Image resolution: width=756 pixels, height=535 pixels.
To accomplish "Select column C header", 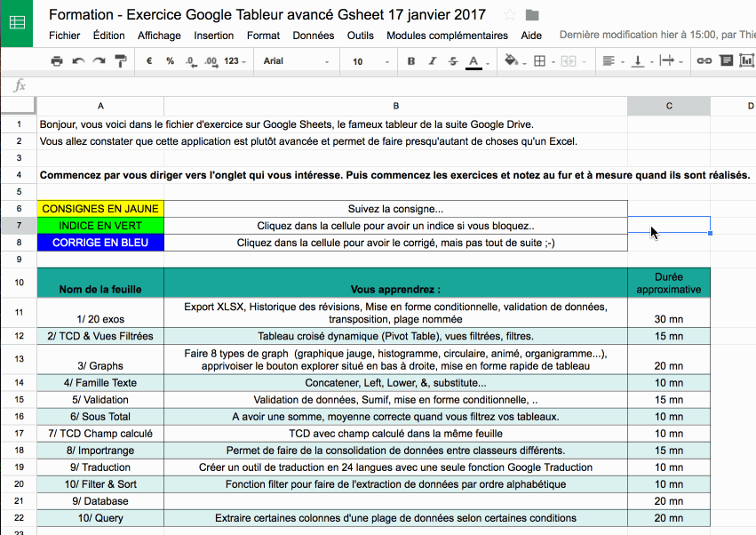I will click(669, 106).
